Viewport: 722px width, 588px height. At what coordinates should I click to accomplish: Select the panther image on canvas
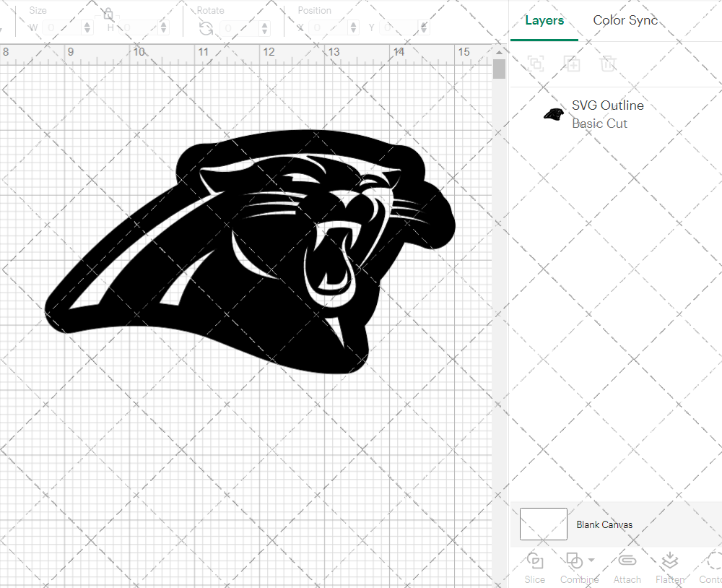click(x=251, y=251)
